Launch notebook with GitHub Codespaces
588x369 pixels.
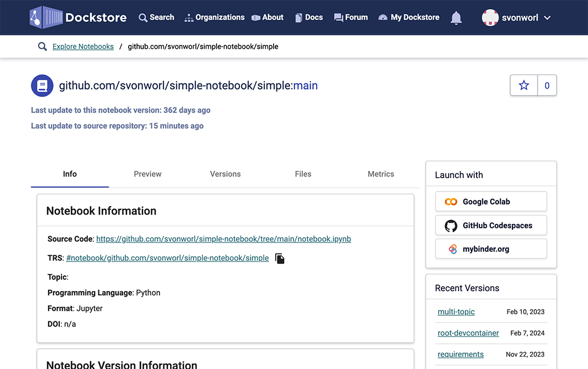click(491, 226)
